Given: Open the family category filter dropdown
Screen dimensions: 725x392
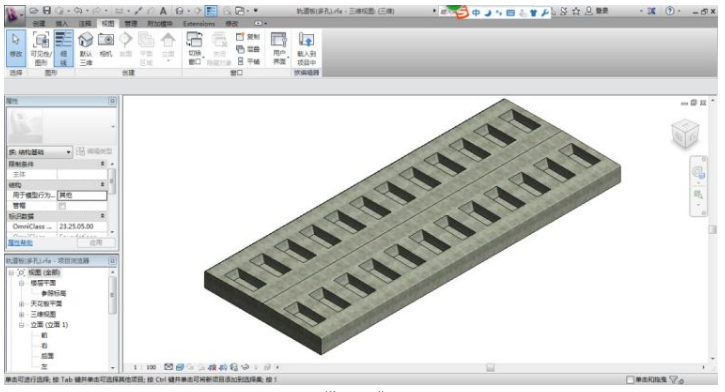Looking at the screenshot, I should (40, 152).
